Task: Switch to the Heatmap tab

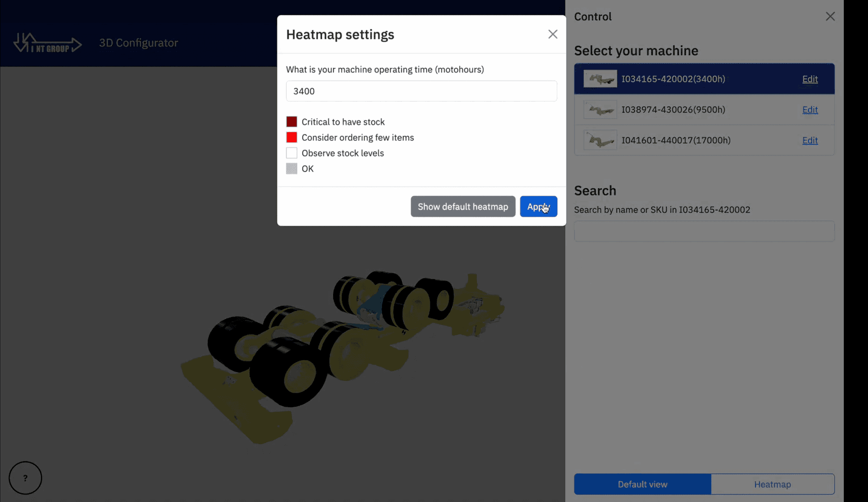Action: [x=772, y=484]
